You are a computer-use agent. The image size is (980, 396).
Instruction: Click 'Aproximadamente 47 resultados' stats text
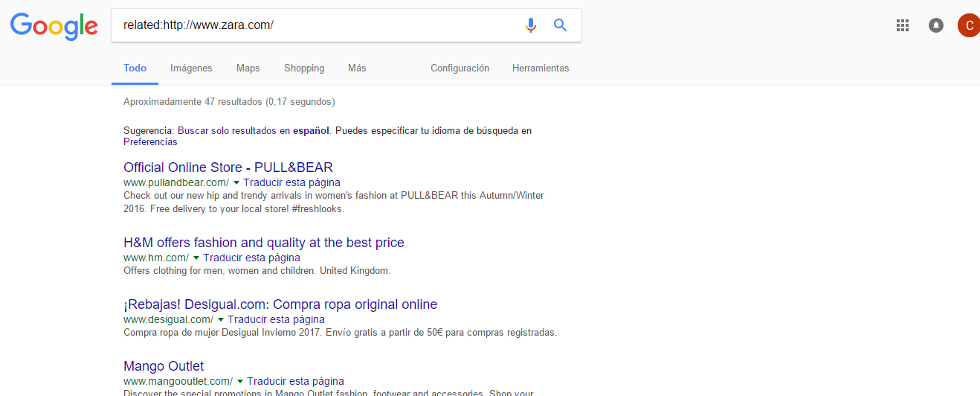coord(229,101)
